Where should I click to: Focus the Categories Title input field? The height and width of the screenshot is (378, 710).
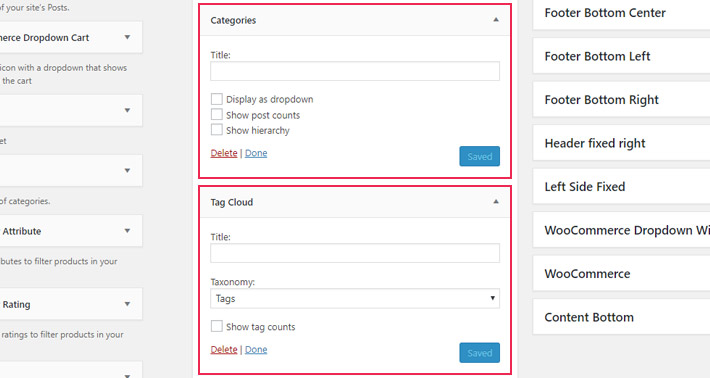point(355,71)
